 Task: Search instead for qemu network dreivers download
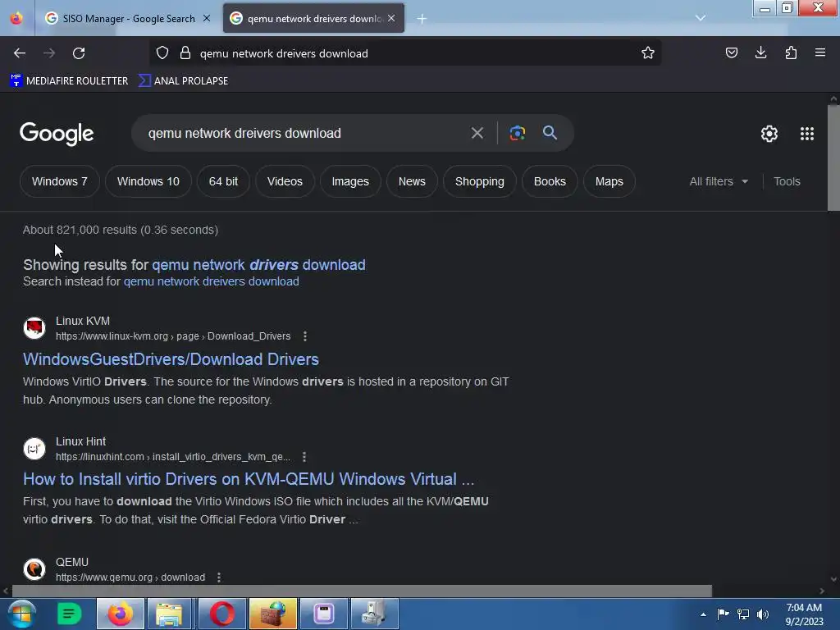point(211,282)
